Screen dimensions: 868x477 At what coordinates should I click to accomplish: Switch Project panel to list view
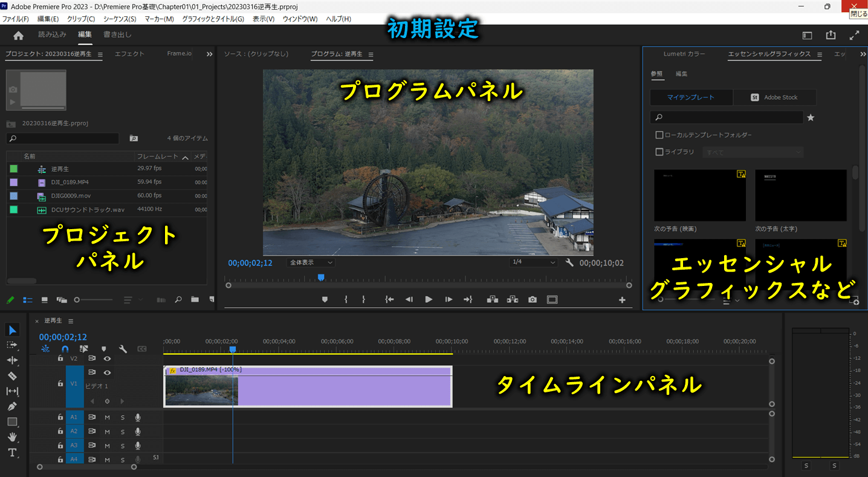(x=27, y=299)
